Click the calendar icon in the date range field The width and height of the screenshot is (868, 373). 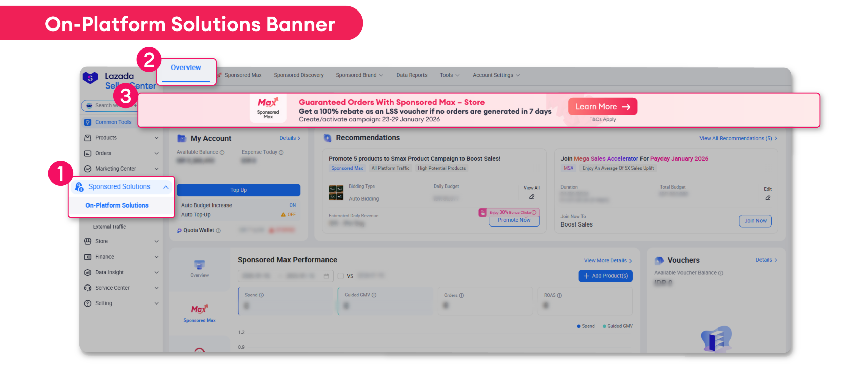coord(326,276)
